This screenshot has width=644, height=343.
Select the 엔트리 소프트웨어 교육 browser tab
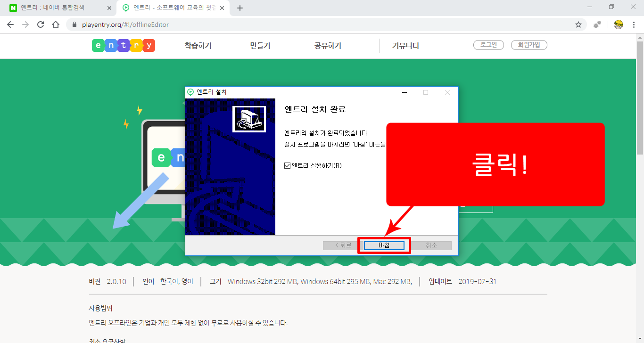click(173, 8)
